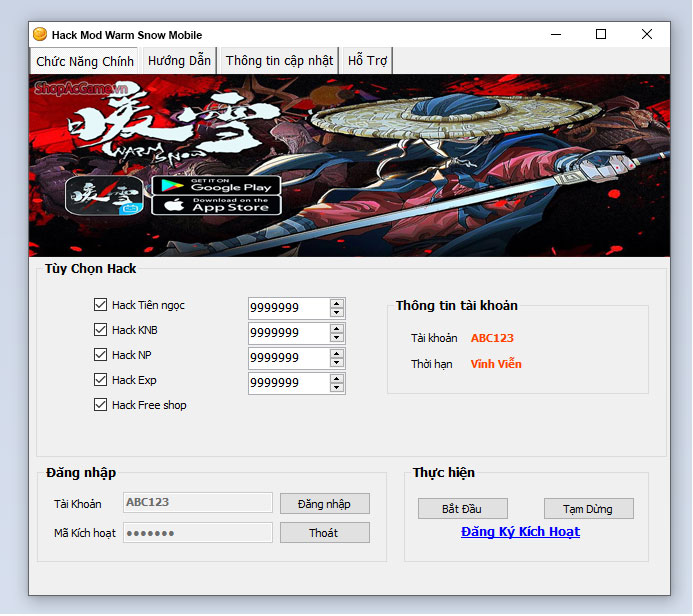
Task: Click the coin app icon in title bar
Action: [40, 34]
